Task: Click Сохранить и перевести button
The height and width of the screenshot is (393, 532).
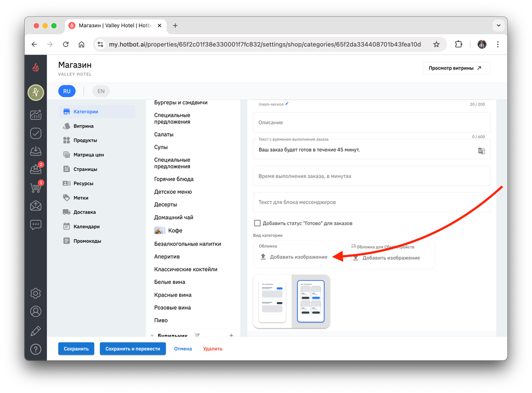Action: click(132, 348)
